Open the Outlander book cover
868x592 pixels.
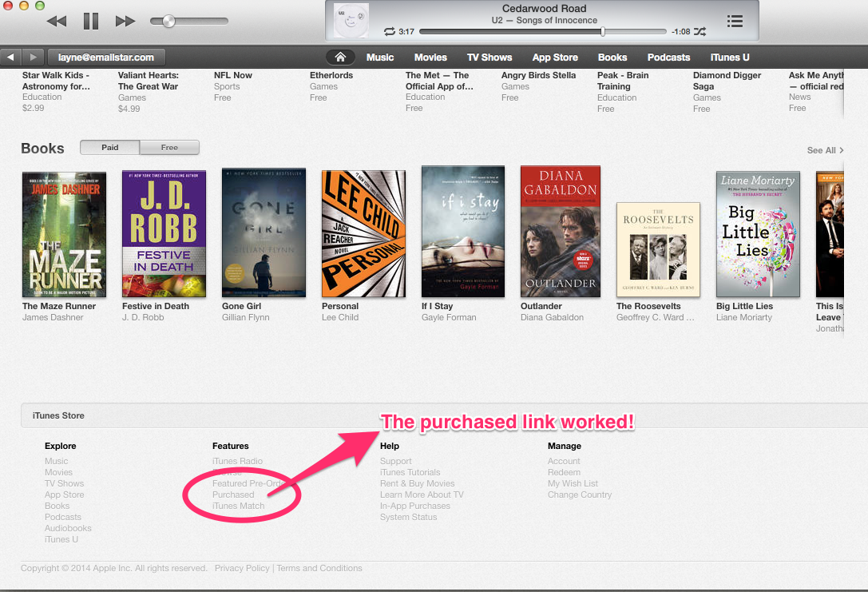(561, 232)
